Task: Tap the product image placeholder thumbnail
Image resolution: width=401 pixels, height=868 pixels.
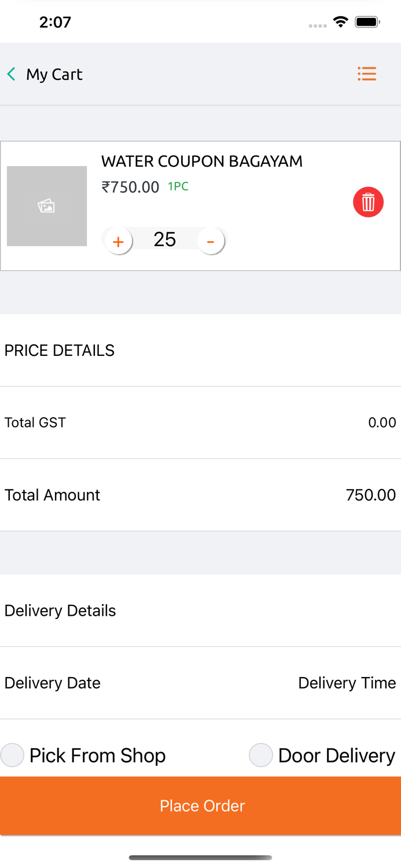Action: coord(47,206)
